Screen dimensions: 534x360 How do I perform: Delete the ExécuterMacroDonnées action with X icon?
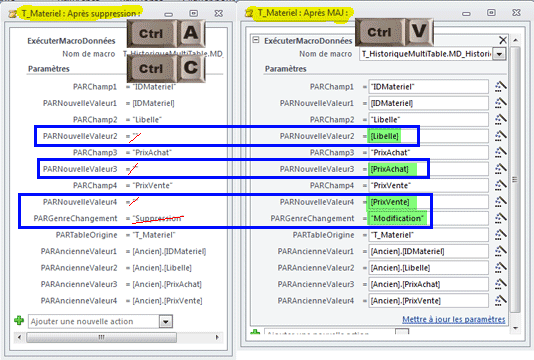(x=503, y=40)
